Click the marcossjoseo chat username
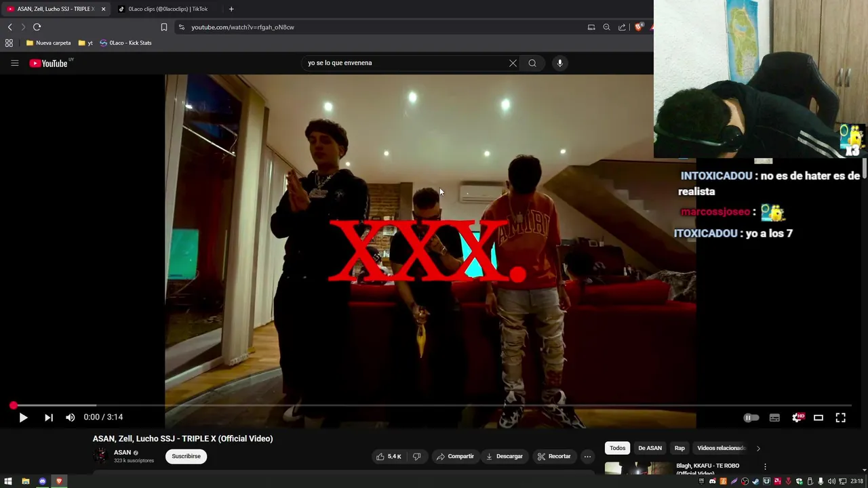This screenshot has width=868, height=488. tap(715, 212)
